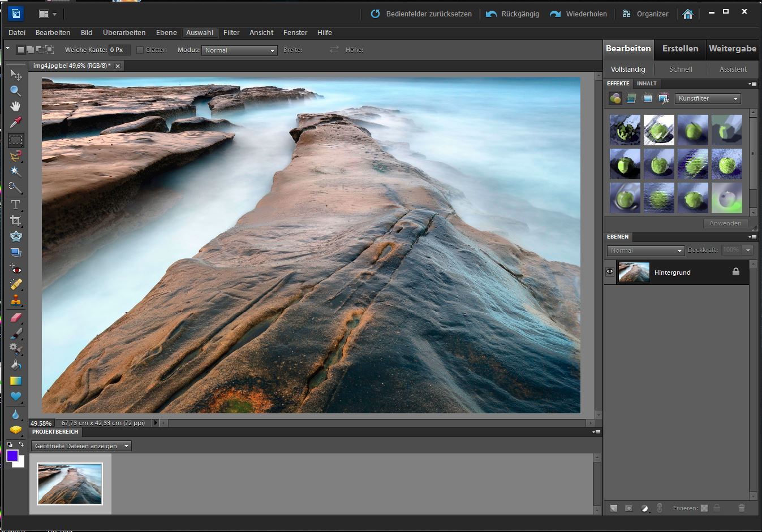The width and height of the screenshot is (762, 532).
Task: Select the Magic Wand tool
Action: pos(15,171)
